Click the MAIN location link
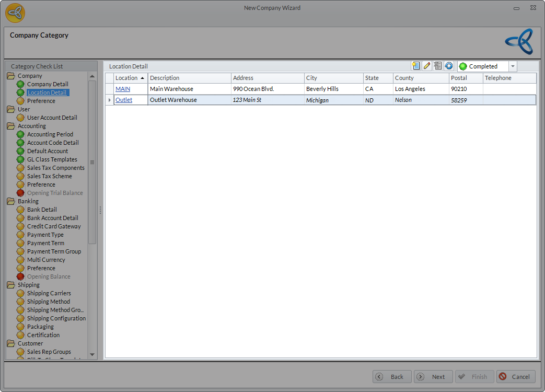The height and width of the screenshot is (392, 545). click(x=123, y=89)
